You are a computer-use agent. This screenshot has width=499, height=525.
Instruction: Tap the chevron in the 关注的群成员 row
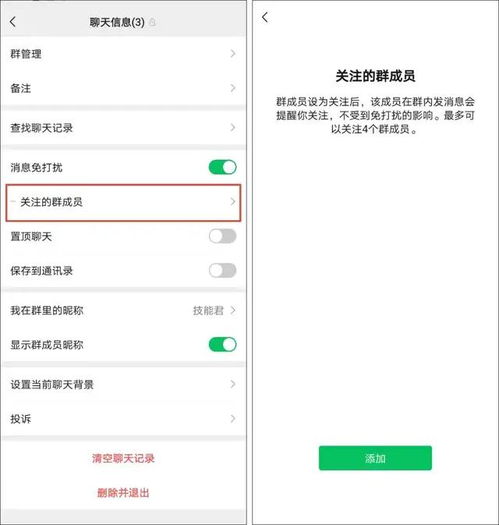233,202
